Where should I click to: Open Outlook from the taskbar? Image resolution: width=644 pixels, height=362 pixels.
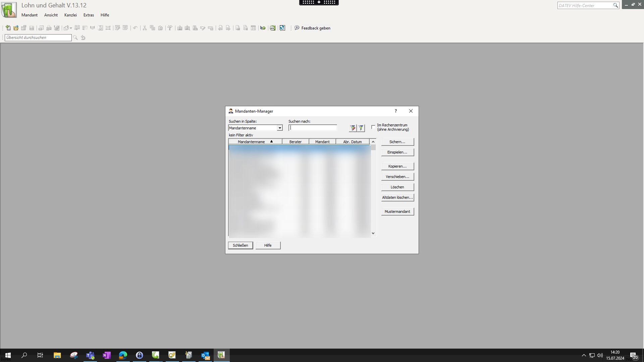pyautogui.click(x=205, y=355)
